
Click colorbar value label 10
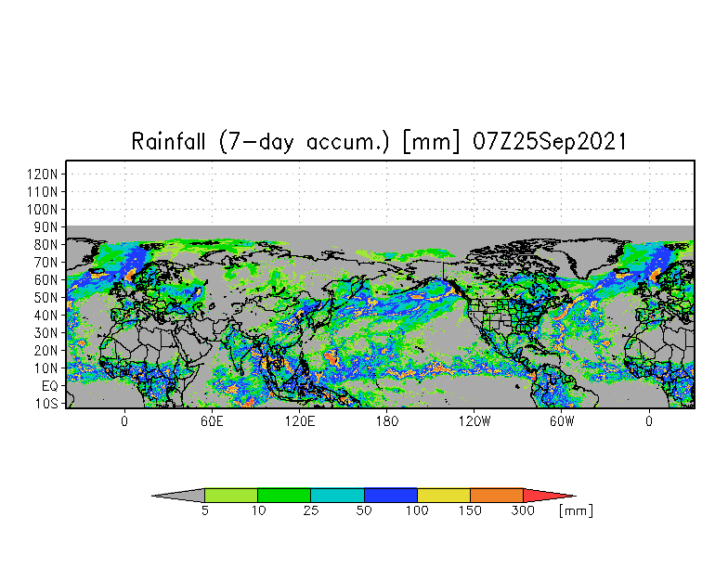coord(258,510)
